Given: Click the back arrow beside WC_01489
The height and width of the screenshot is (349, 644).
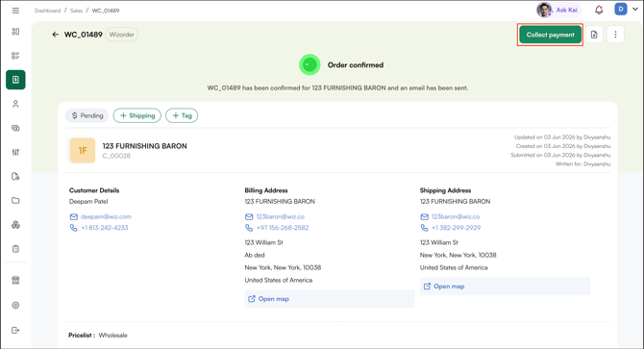Looking at the screenshot, I should [56, 35].
